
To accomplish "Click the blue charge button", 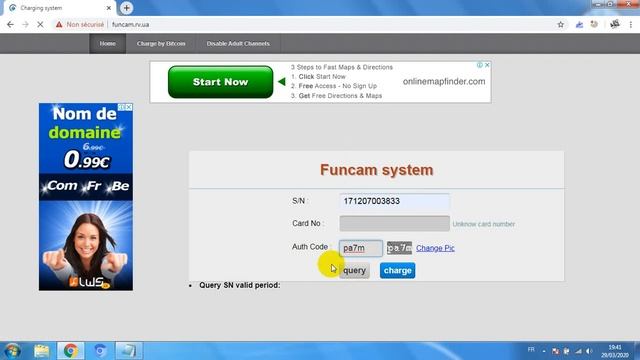I will [x=397, y=271].
